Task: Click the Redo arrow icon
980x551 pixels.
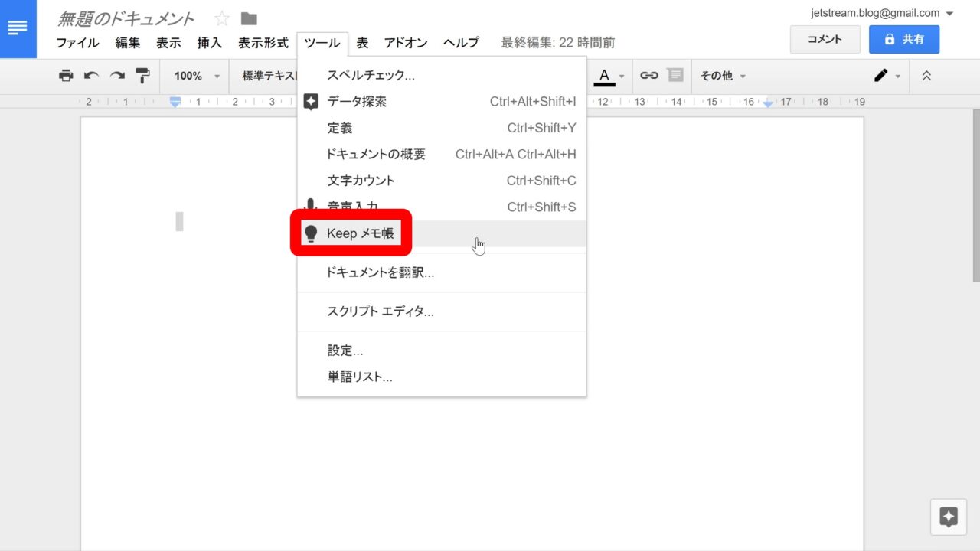Action: tap(117, 76)
